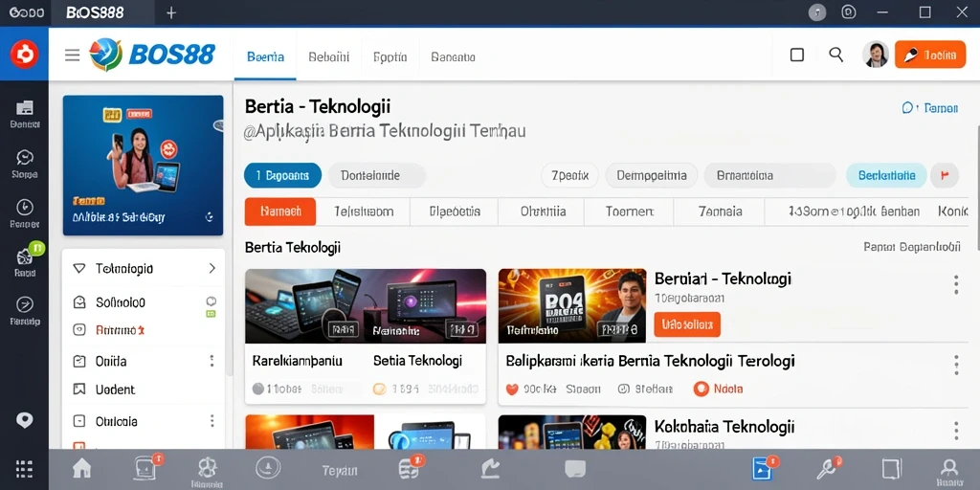Select the Bancatia tab in top navigation
This screenshot has width=980, height=490.
click(453, 56)
